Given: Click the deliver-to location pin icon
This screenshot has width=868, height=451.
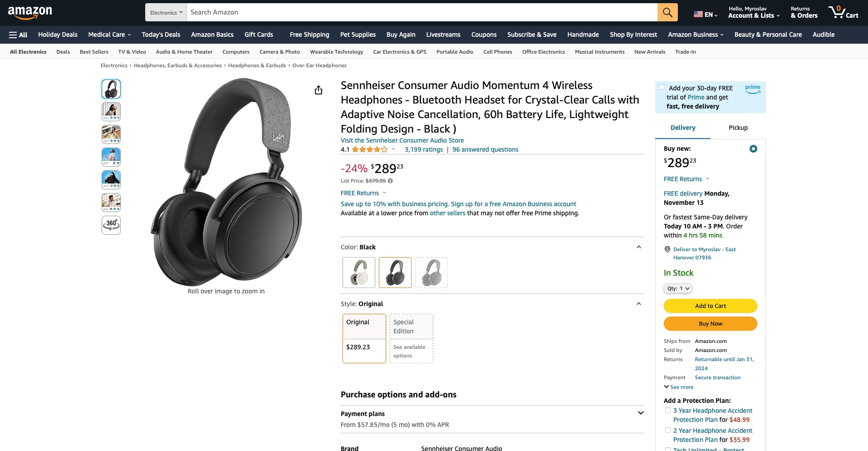Looking at the screenshot, I should coord(667,249).
